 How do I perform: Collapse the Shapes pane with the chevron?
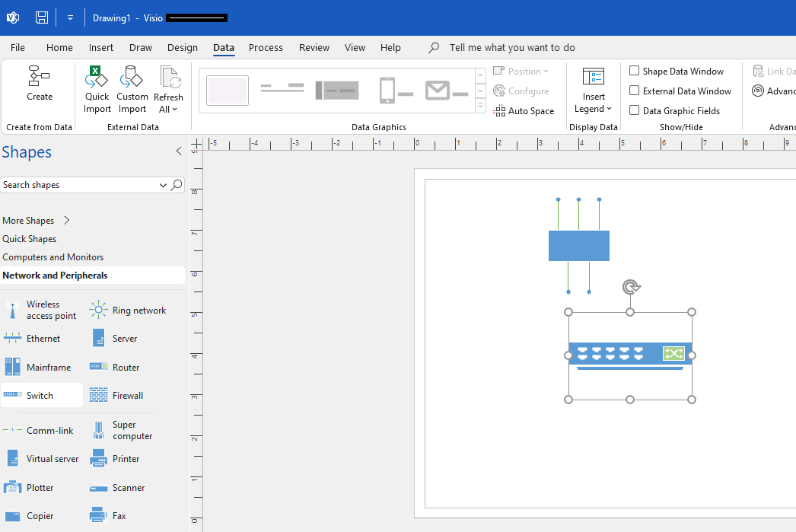[x=179, y=151]
